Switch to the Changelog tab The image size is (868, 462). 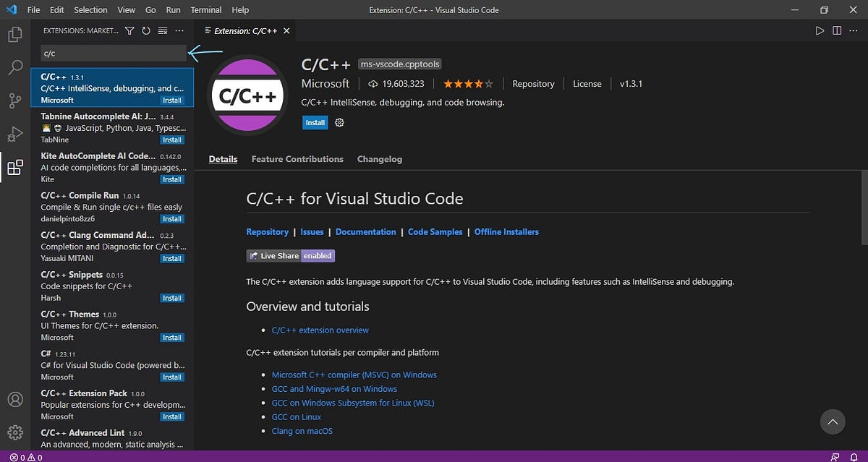(x=380, y=159)
